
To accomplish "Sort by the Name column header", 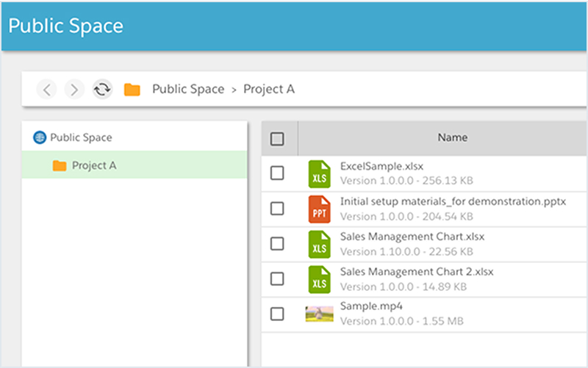I will coord(452,137).
